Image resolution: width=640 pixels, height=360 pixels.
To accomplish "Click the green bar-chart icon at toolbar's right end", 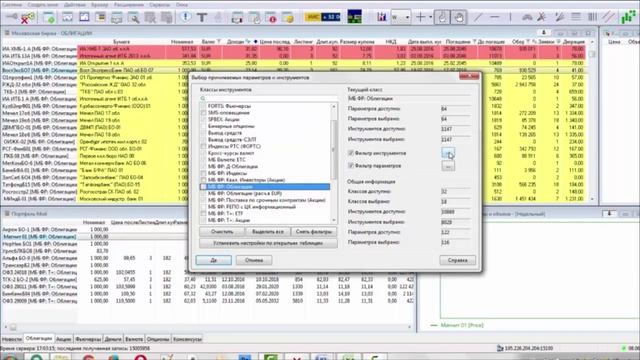I will point(628,17).
